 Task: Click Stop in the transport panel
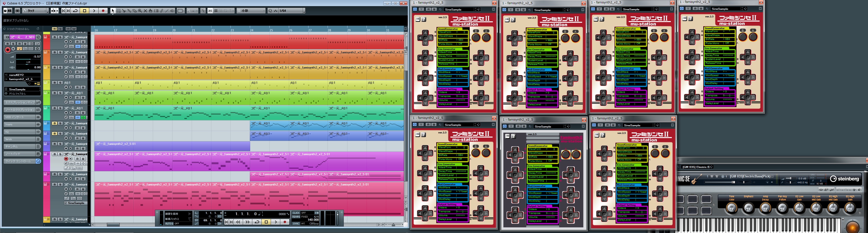tap(266, 222)
